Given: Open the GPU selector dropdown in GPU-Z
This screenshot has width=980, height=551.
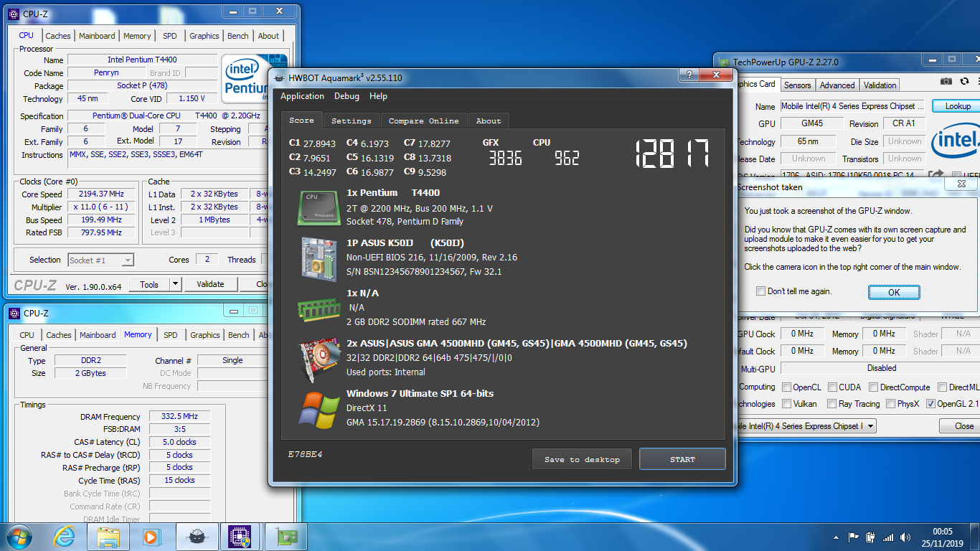Looking at the screenshot, I should (x=870, y=426).
